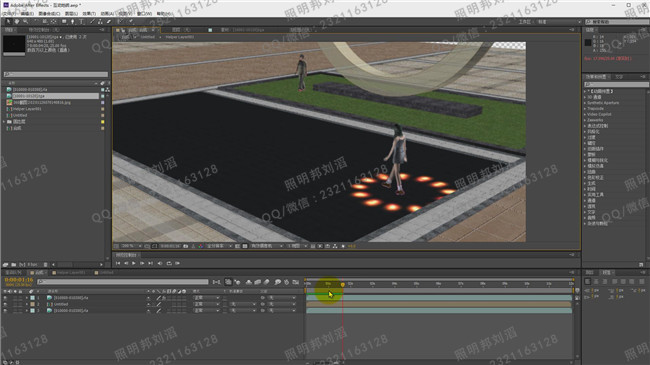Click the current time indicator in timeline ruler
Screen dimensions: 650x365
coord(342,285)
